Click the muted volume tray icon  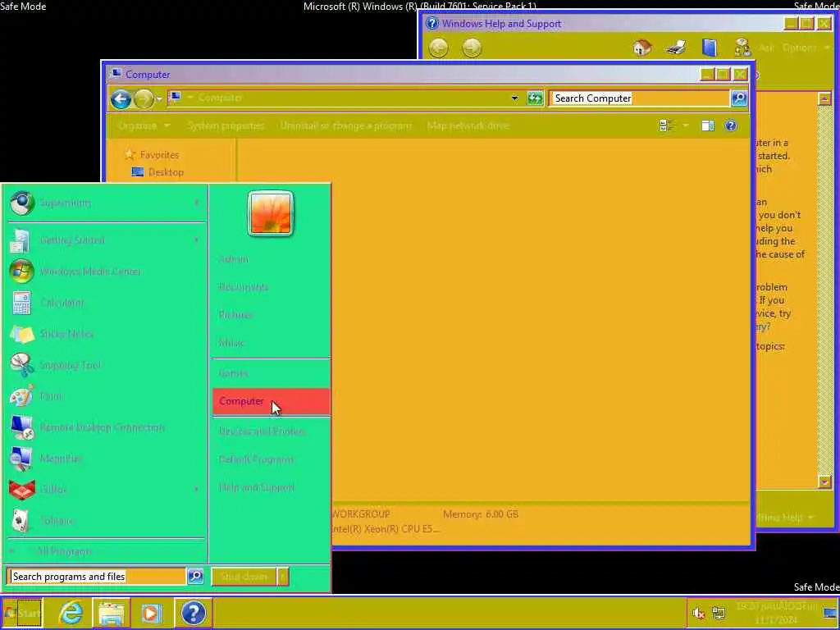click(x=698, y=613)
